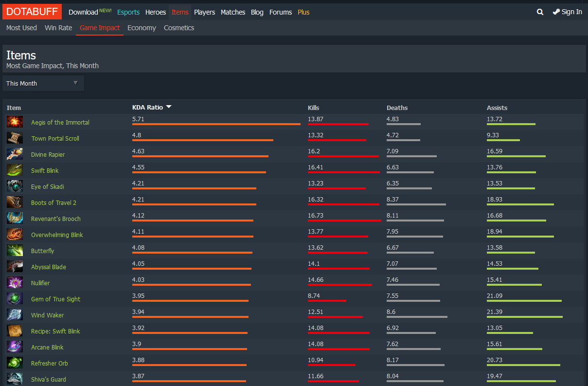Switch to the Economy tab

[x=142, y=28]
